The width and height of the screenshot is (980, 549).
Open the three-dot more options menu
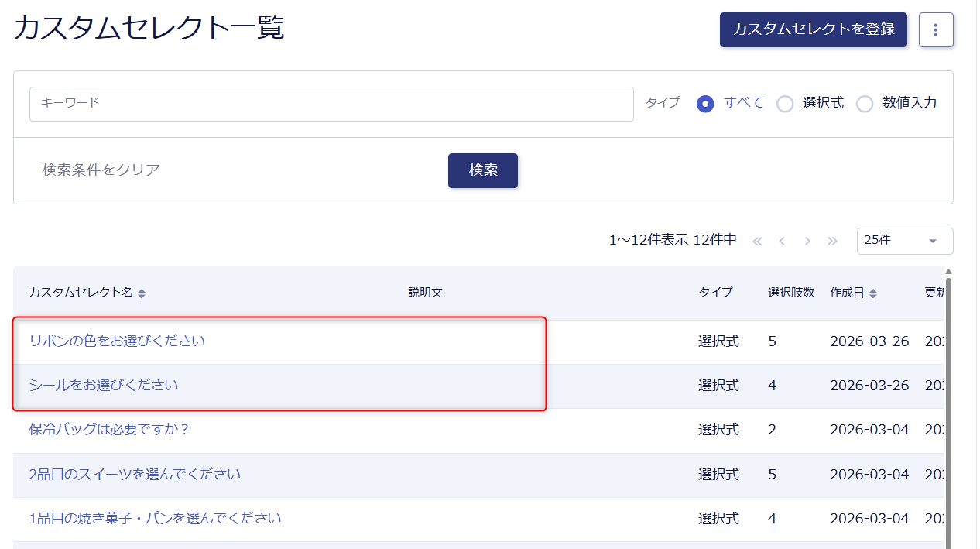pos(936,30)
